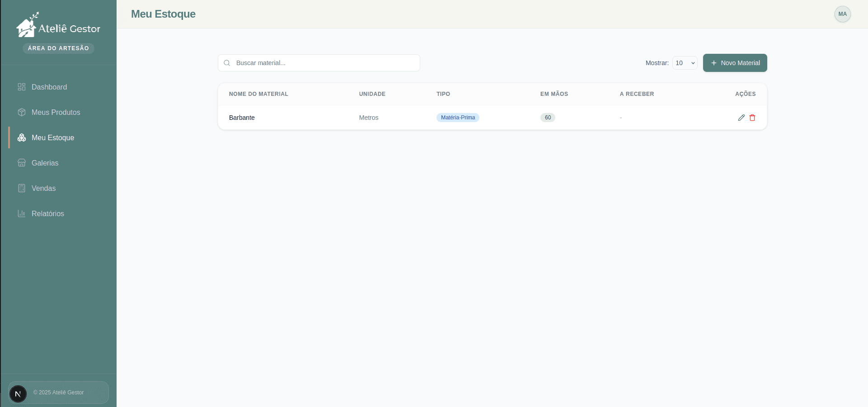The width and height of the screenshot is (868, 407).
Task: Open the Galerias section
Action: pos(45,163)
